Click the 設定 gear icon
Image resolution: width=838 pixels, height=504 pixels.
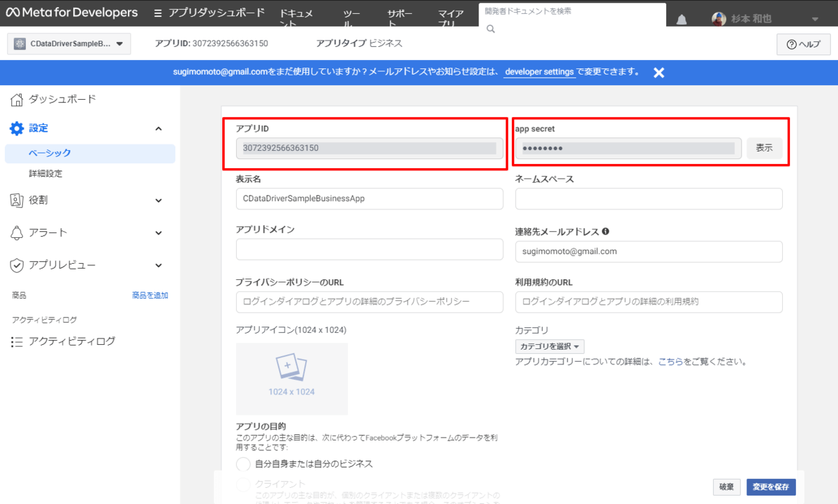(17, 128)
